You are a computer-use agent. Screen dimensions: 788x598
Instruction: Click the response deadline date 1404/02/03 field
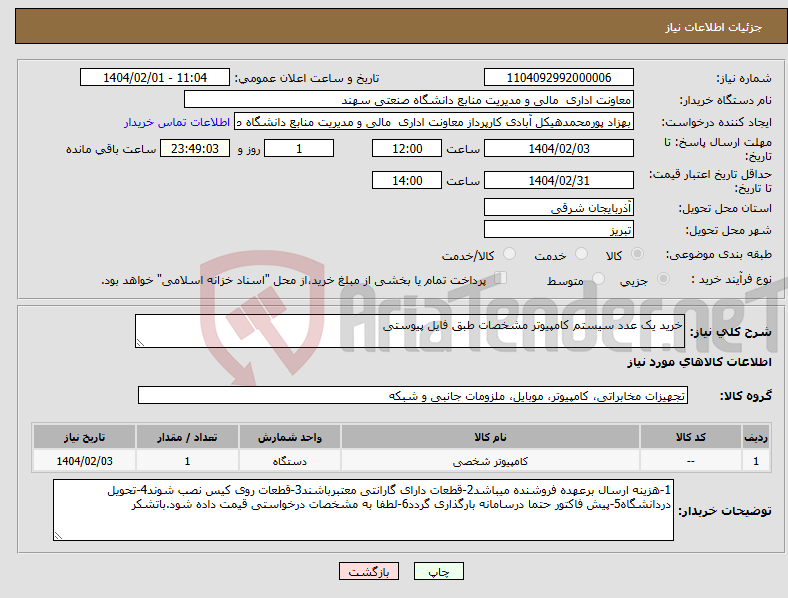tap(558, 148)
